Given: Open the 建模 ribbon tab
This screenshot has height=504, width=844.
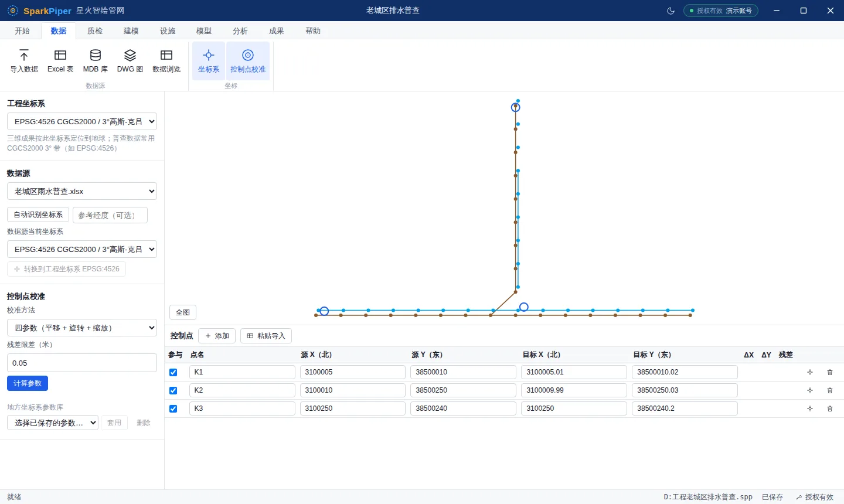Looking at the screenshot, I should click(x=131, y=30).
